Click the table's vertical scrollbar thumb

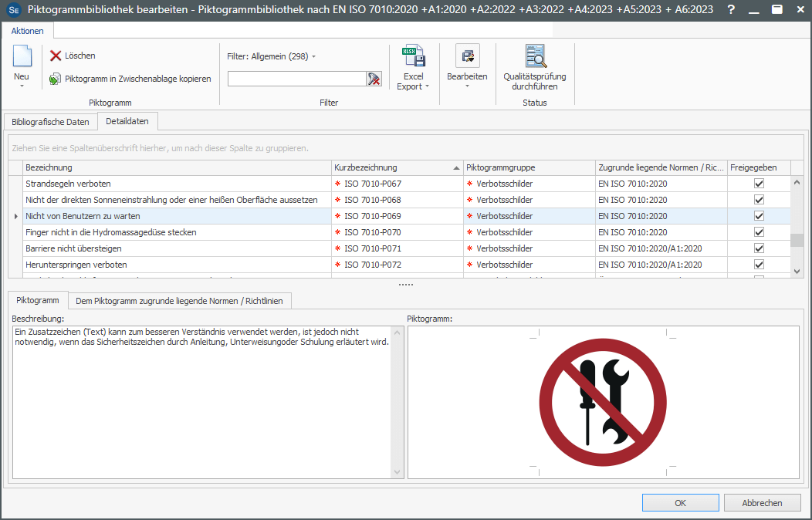pos(797,240)
